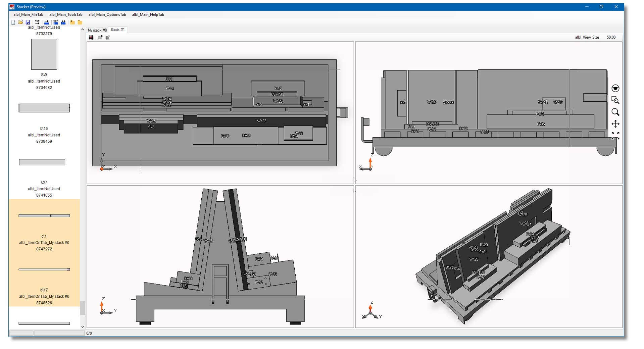Viewport: 644px width, 349px height.
Task: Click the B\34 part in the top view
Action: pos(169,89)
